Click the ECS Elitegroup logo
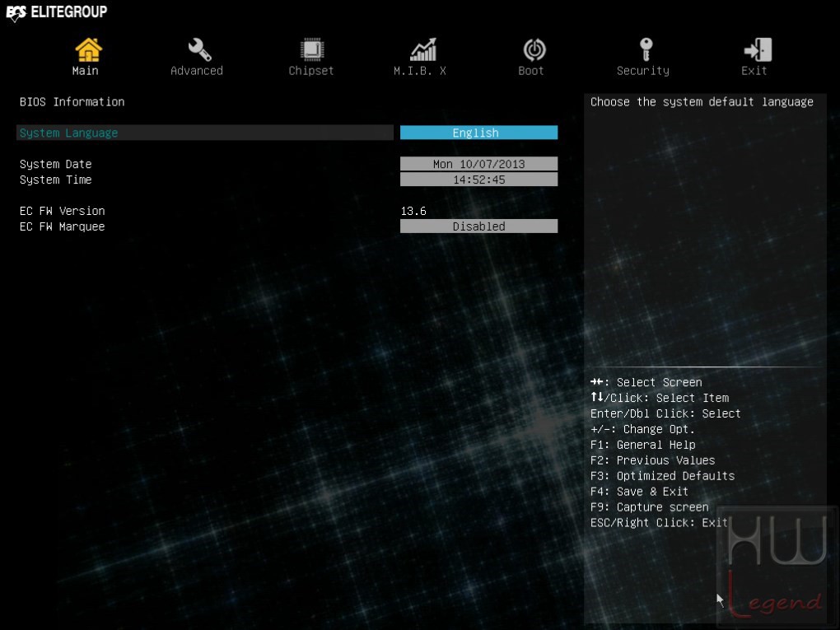 pos(56,12)
